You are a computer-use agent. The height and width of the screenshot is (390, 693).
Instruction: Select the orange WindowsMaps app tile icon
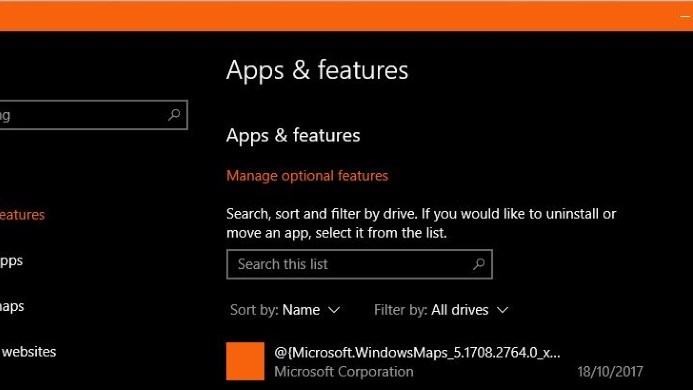pos(245,361)
